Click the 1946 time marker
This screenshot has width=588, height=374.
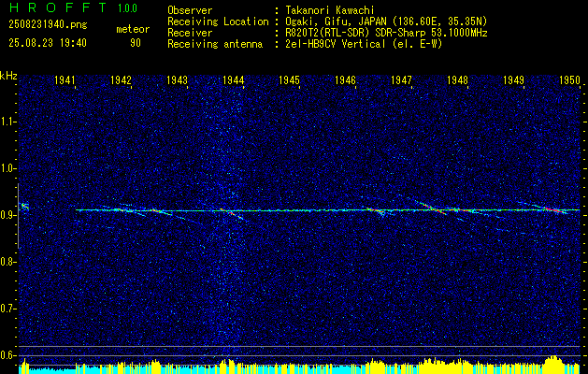tap(345, 79)
